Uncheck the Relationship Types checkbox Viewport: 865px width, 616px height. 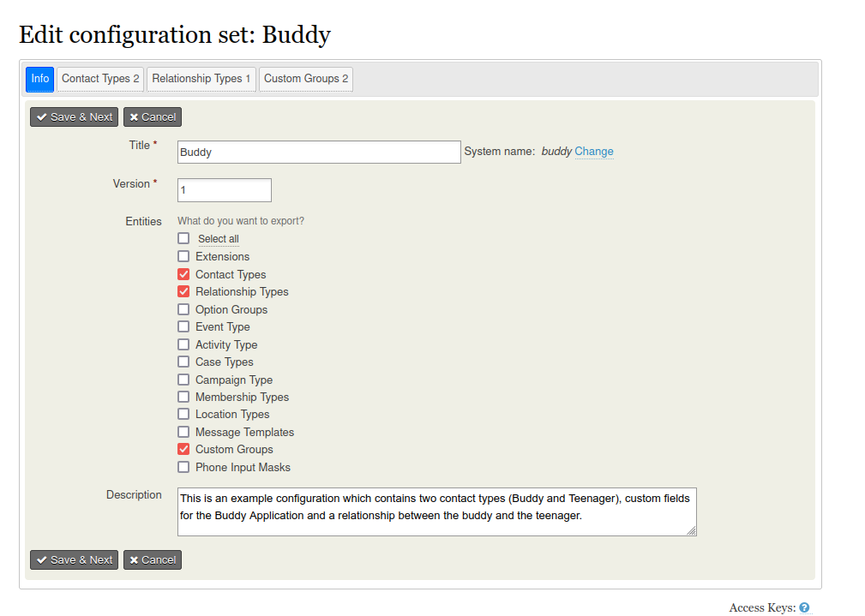click(x=183, y=291)
